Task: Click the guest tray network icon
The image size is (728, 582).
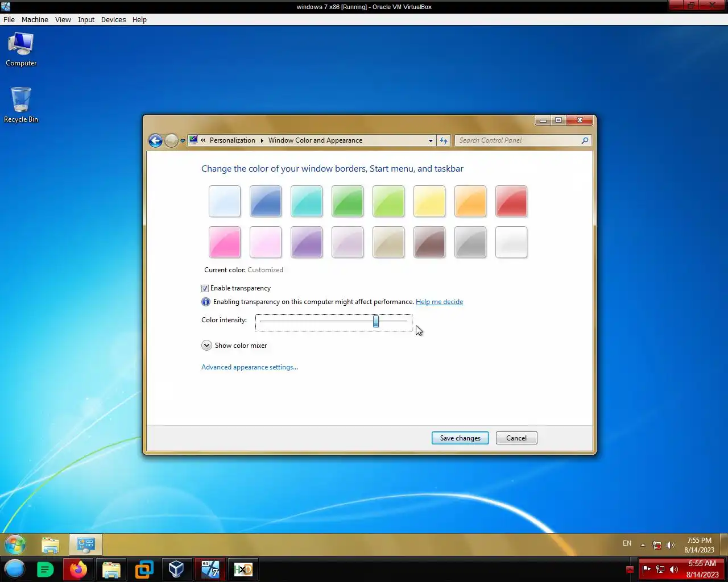Action: (657, 545)
